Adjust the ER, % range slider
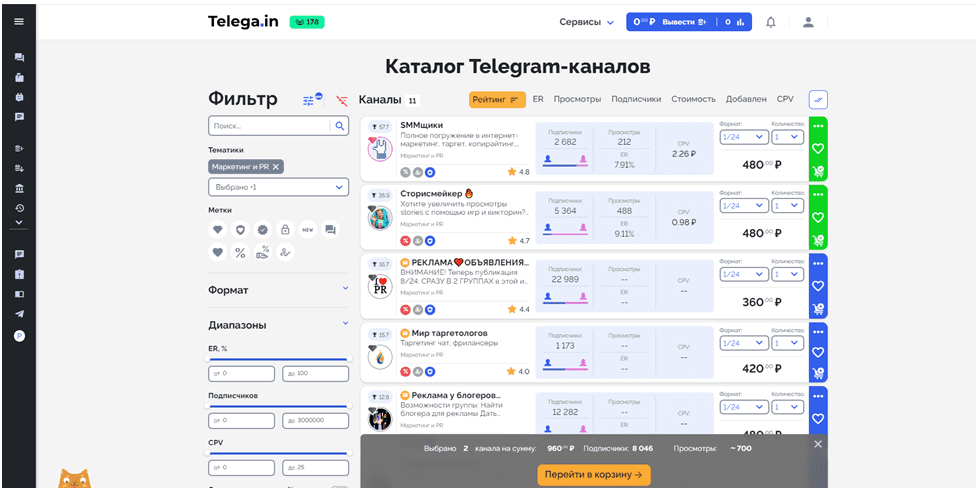Viewport: 978px width, 490px height. (x=278, y=359)
